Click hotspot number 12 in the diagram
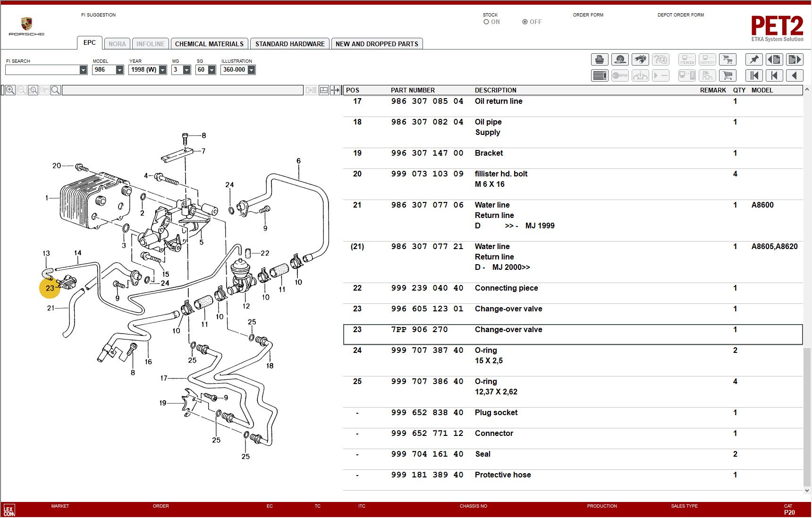Screen dimensions: 812x518 point(246,306)
